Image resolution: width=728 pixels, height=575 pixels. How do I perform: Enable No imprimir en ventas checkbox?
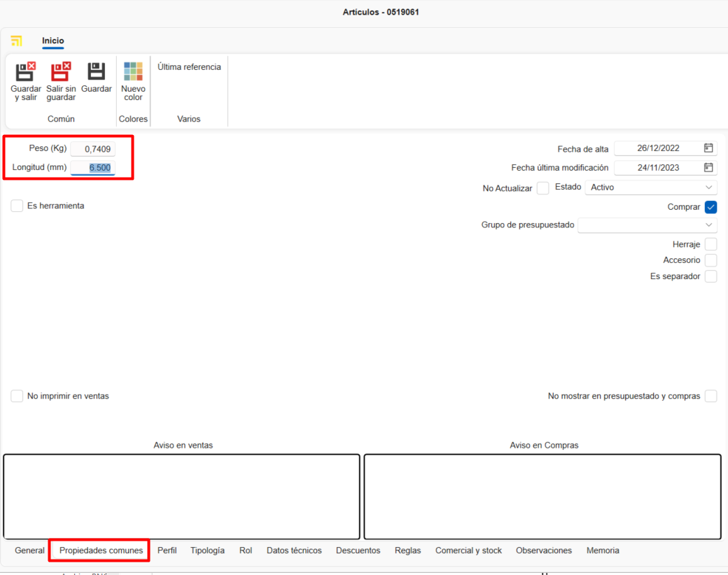point(17,396)
